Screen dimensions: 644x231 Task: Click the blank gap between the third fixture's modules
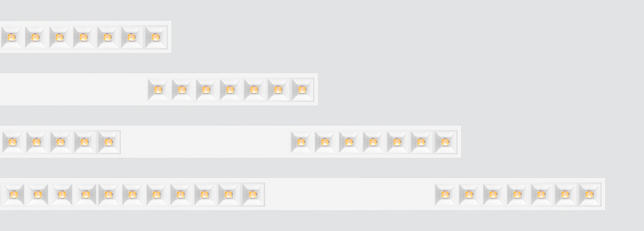(x=205, y=142)
